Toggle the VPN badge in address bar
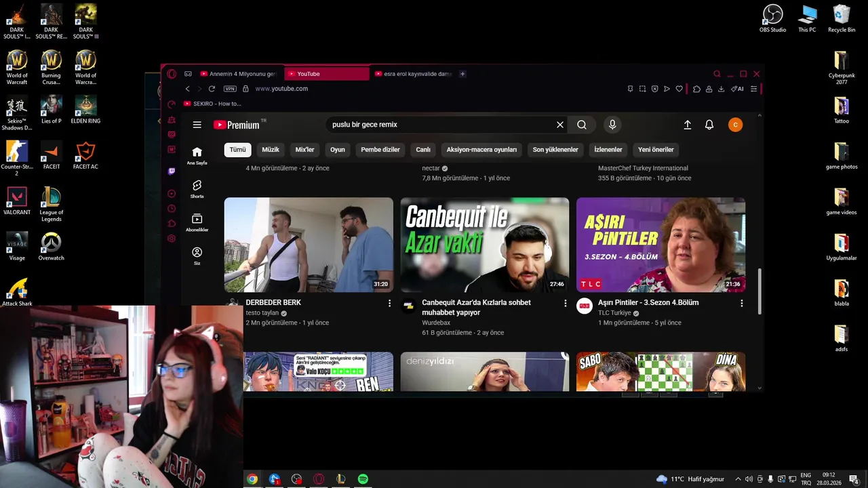868x488 pixels. 230,89
